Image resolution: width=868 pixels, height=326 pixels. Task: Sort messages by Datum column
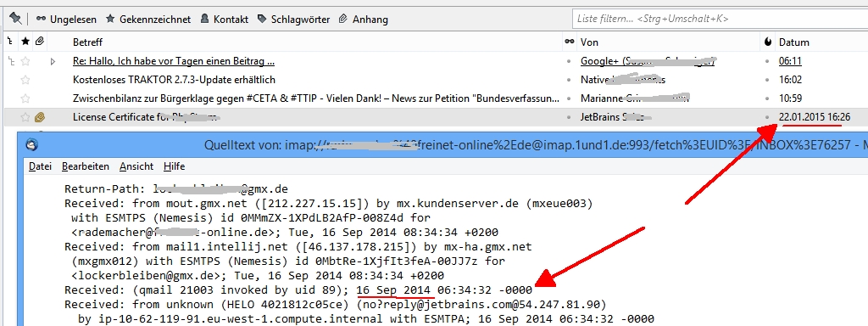[793, 42]
